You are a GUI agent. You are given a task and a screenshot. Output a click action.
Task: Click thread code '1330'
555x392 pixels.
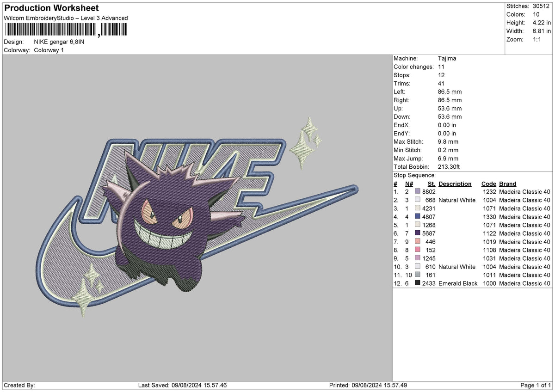point(489,217)
